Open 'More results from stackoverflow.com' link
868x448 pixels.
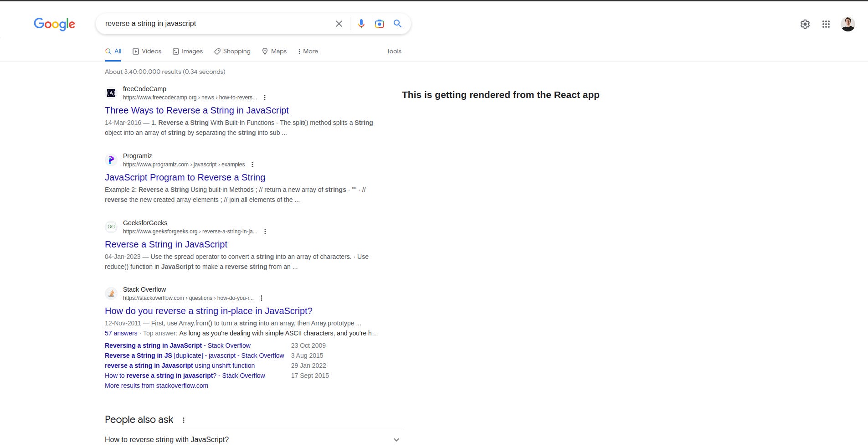[156, 386]
